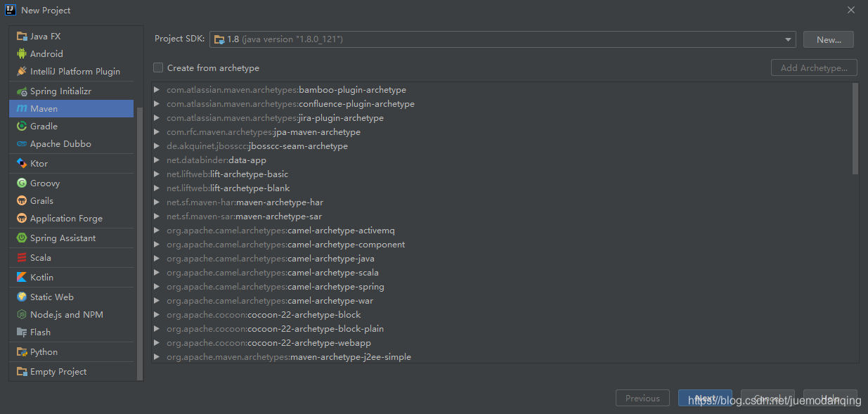868x414 pixels.
Task: Expand bamboo-plugin-archetype node
Action: click(x=157, y=90)
